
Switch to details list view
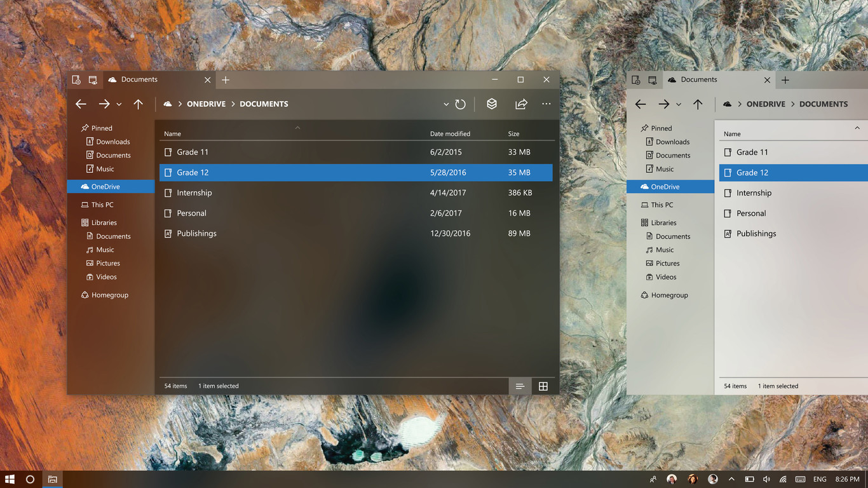520,386
